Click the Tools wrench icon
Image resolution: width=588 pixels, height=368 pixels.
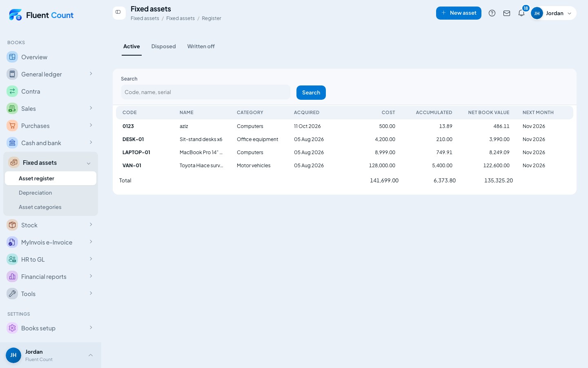click(x=12, y=294)
